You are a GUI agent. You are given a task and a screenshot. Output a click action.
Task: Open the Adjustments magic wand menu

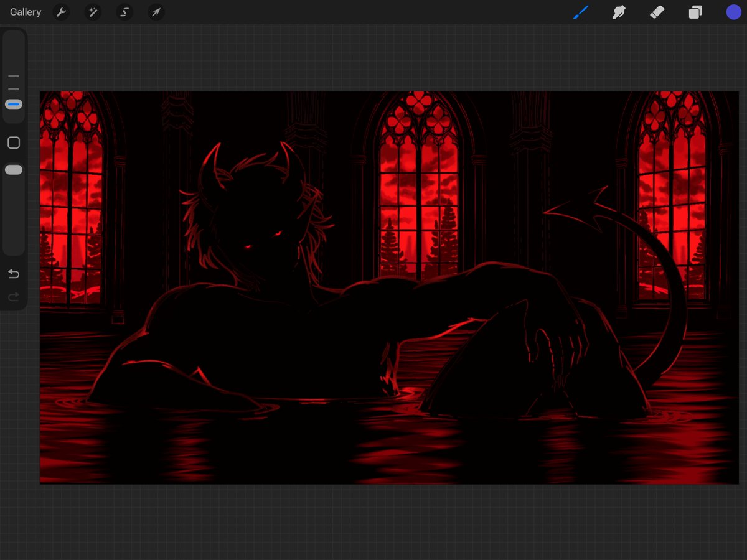tap(93, 12)
